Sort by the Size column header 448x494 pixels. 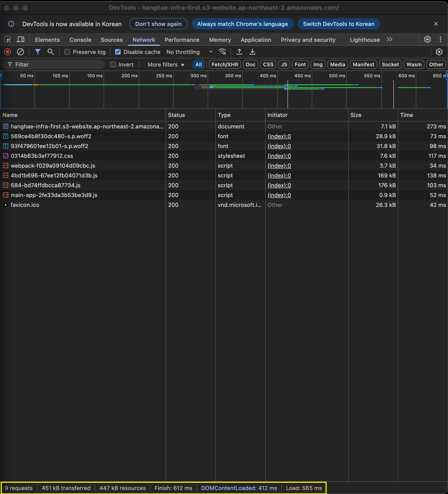(373, 115)
